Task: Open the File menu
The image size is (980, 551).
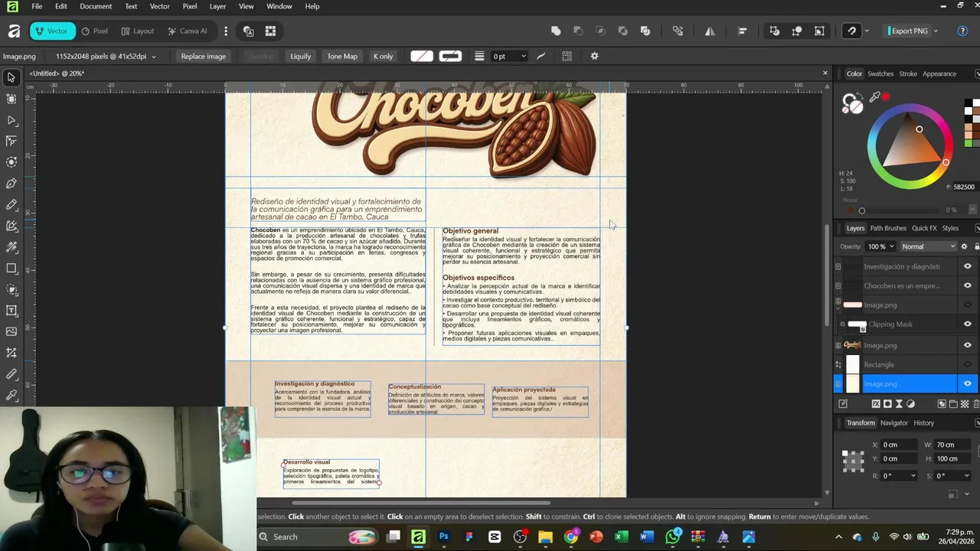Action: (37, 6)
